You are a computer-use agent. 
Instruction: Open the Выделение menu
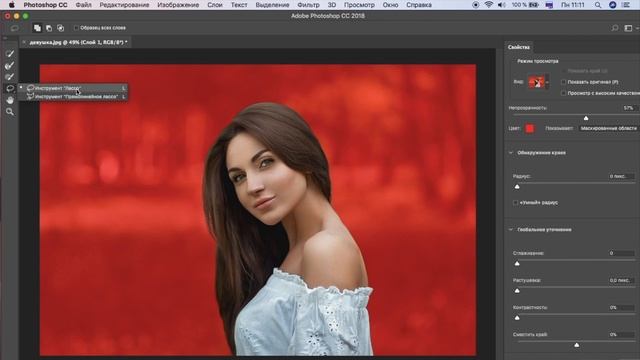point(272,5)
